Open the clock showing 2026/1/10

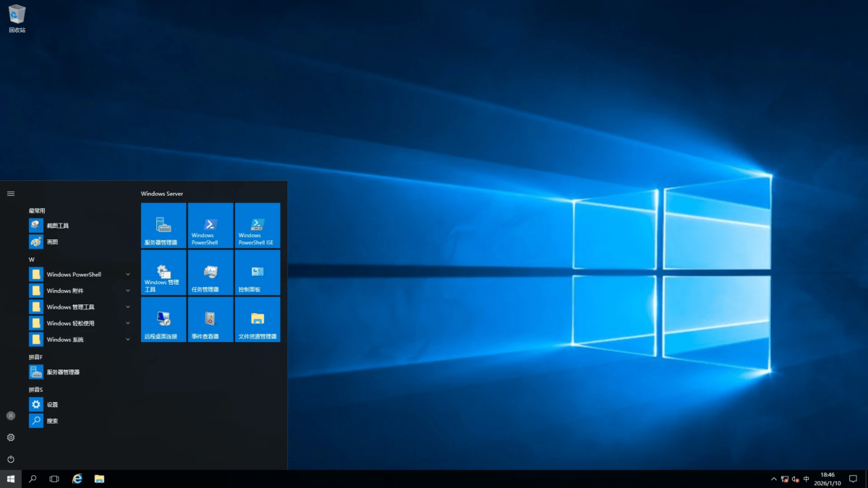tap(829, 479)
